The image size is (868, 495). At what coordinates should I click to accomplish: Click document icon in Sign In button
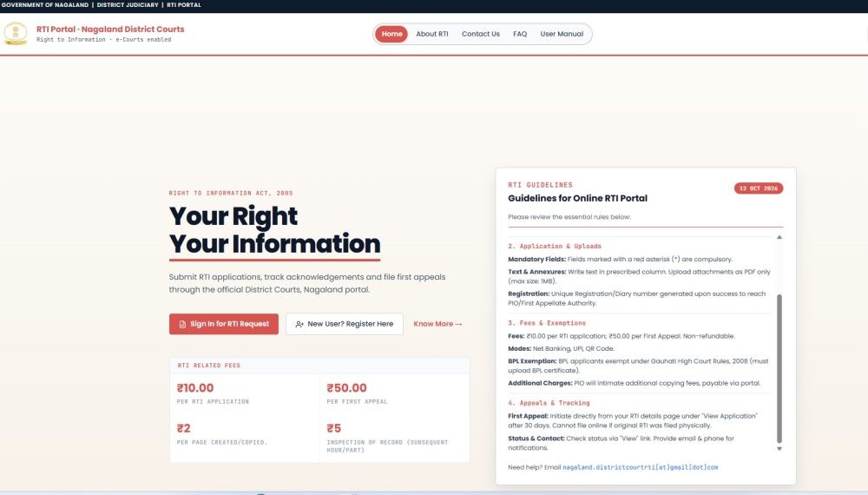pyautogui.click(x=182, y=325)
